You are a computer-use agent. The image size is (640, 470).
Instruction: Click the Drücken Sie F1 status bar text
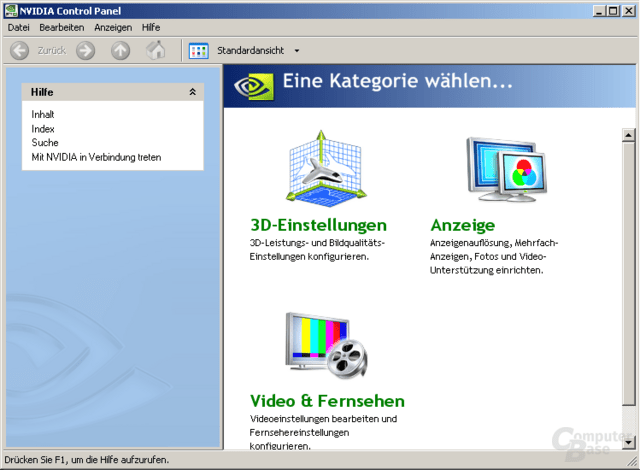point(87,460)
